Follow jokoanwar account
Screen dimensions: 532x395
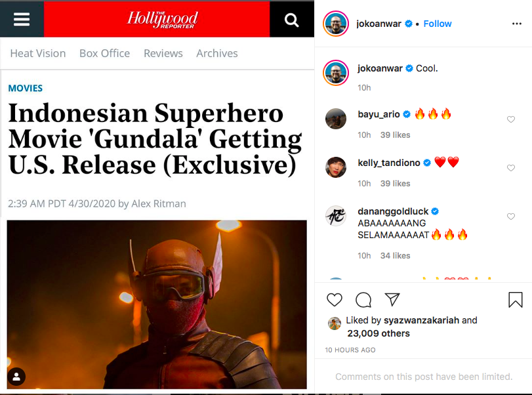[438, 24]
